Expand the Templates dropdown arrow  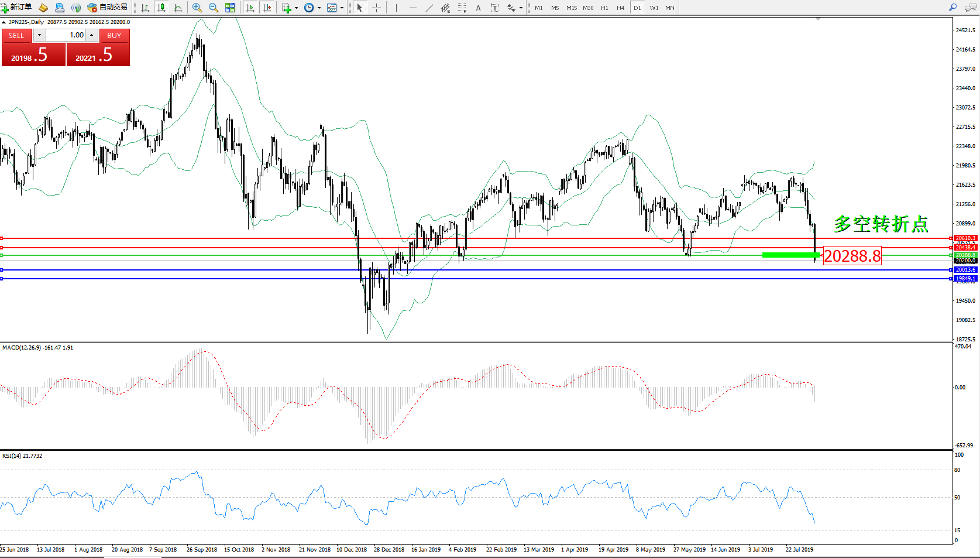click(x=342, y=8)
